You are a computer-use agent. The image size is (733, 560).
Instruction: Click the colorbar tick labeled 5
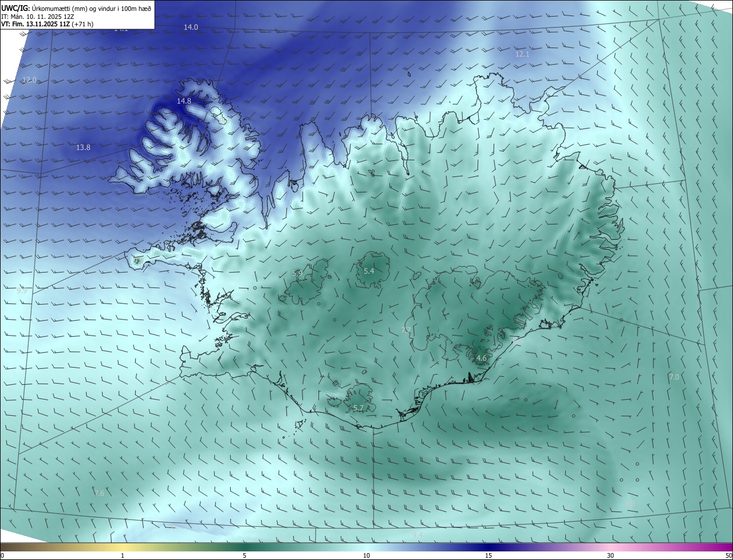[245, 555]
